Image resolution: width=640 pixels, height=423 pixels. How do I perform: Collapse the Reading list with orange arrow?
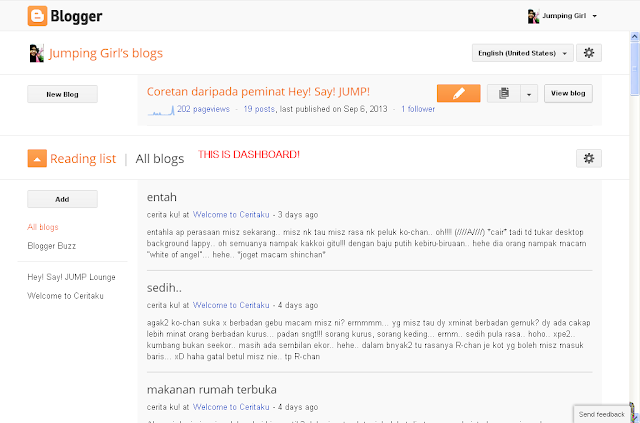click(37, 158)
